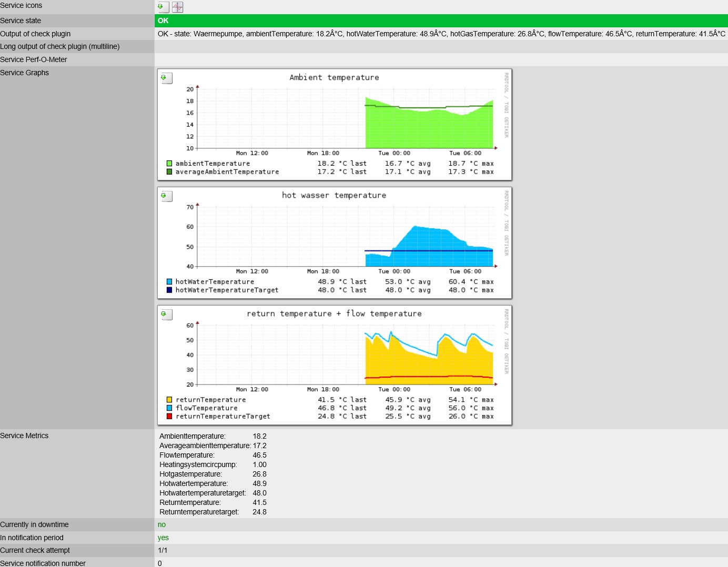728x567 pixels.
Task: Click the returnTemperature yellow legend swatch
Action: click(x=169, y=400)
